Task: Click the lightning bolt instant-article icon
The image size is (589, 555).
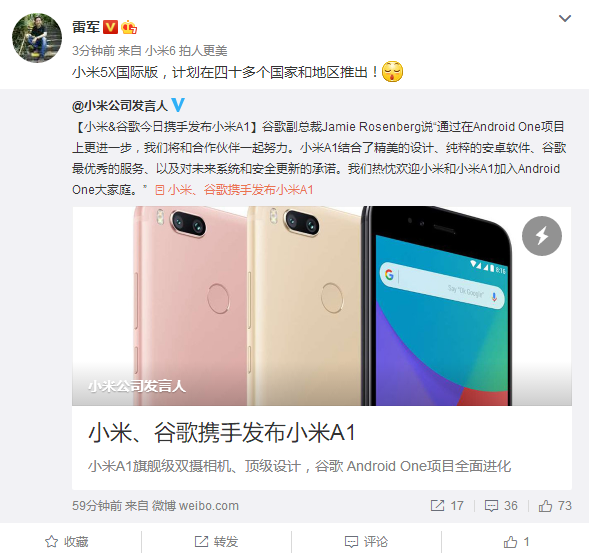Action: (542, 236)
